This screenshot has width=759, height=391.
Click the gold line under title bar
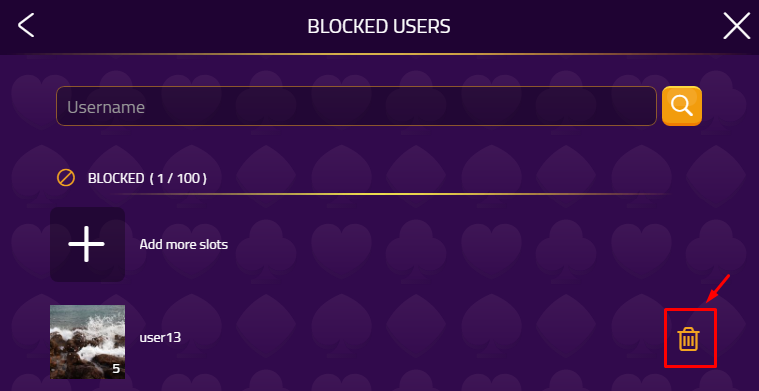tap(380, 54)
